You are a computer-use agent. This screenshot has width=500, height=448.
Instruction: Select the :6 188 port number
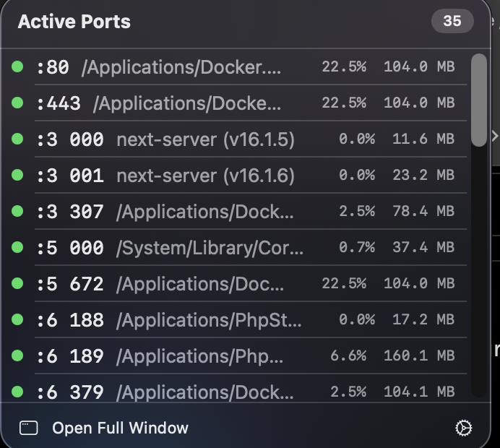pos(70,320)
